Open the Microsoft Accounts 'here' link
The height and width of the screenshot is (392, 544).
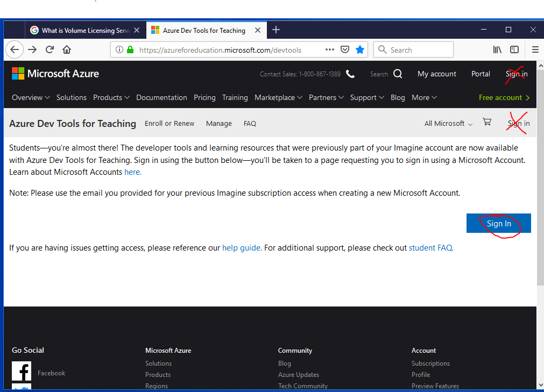[x=133, y=172]
